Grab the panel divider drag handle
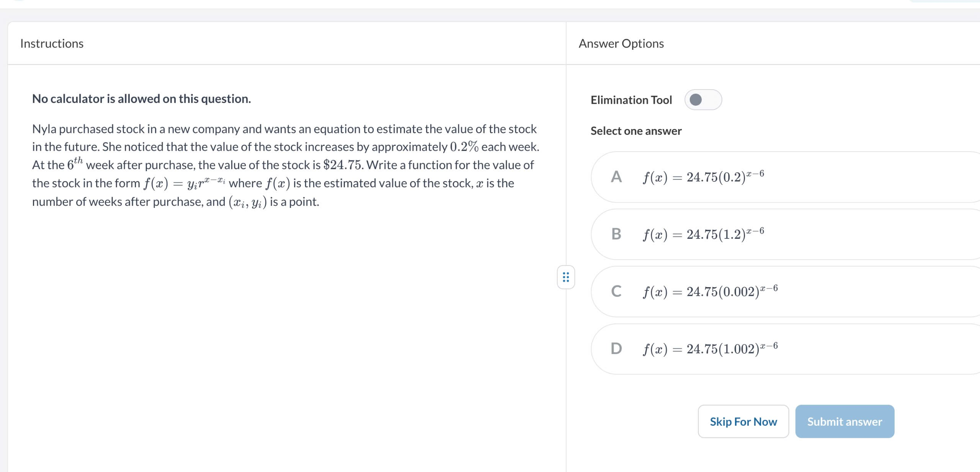980x472 pixels. pyautogui.click(x=566, y=277)
